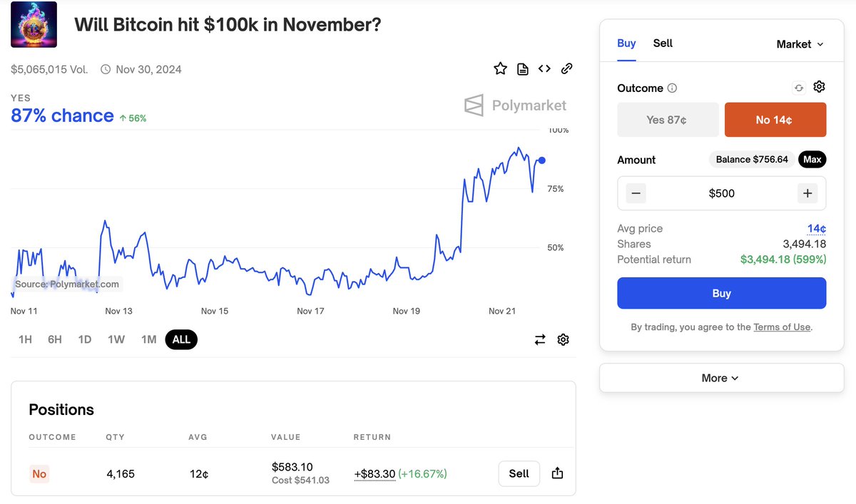Click the Nov 30, 2024 end date
Viewport: 856px width, 504px height.
click(x=148, y=69)
